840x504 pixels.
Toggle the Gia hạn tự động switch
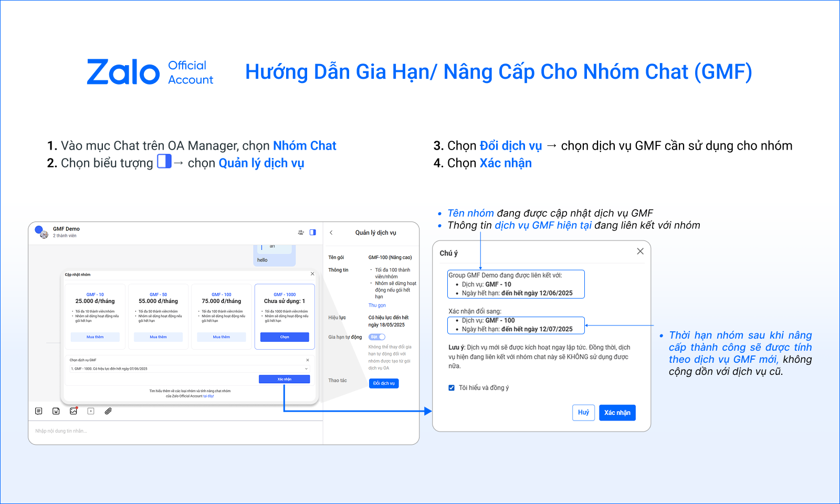(x=377, y=337)
